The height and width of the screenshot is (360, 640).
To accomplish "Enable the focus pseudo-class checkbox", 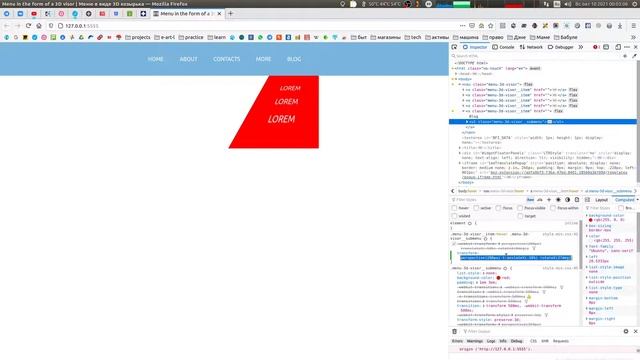I will click(498, 208).
